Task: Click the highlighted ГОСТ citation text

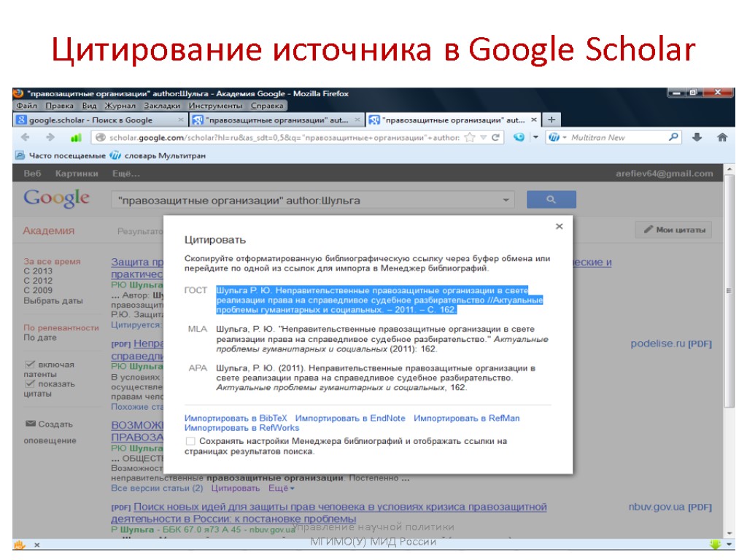Action: [379, 300]
